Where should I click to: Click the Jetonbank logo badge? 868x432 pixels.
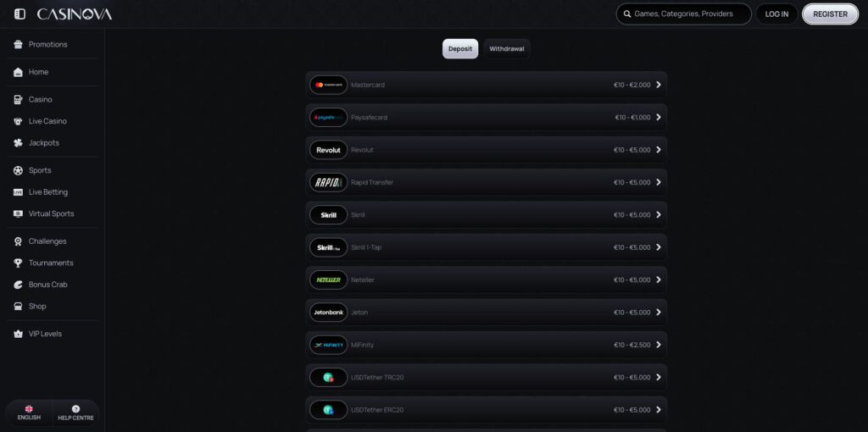coord(328,313)
